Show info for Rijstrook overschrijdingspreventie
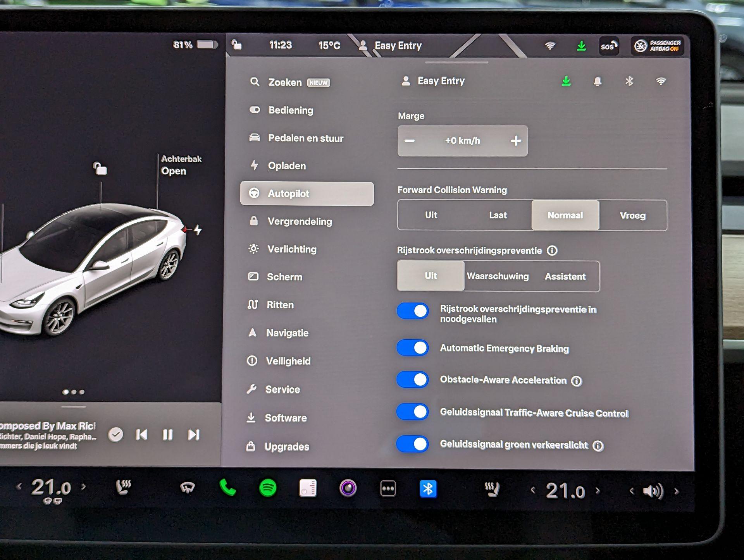Screen dimensions: 744x560 tap(552, 251)
